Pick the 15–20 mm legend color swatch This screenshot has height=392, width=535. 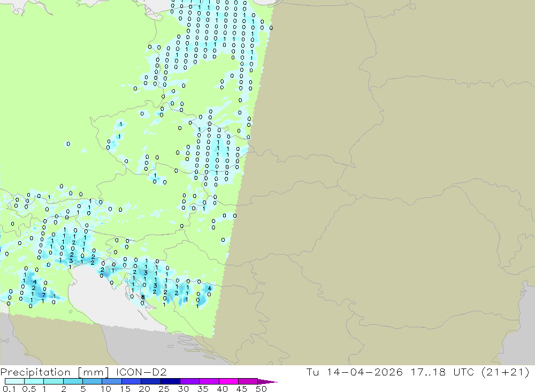pos(132,381)
